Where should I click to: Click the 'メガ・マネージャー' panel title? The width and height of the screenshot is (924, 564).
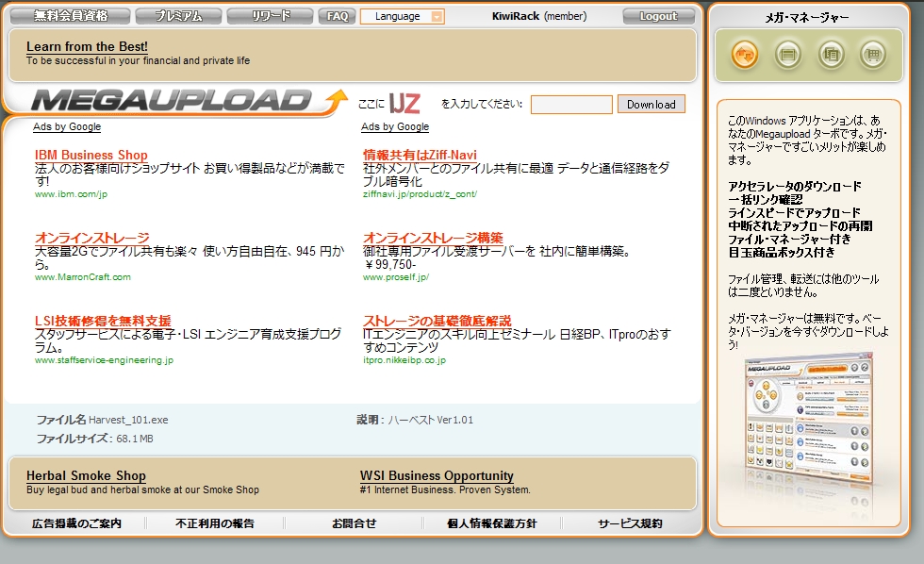pos(807,18)
